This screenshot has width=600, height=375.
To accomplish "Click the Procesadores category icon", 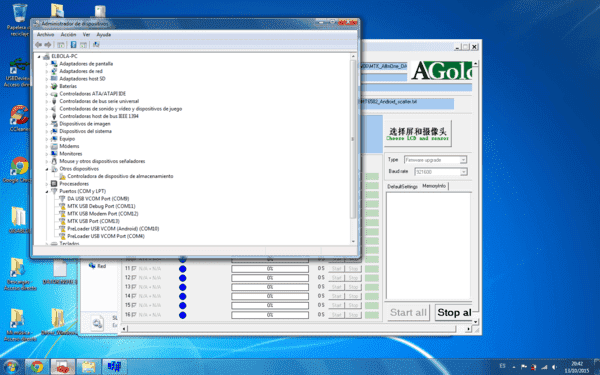I will coord(54,184).
